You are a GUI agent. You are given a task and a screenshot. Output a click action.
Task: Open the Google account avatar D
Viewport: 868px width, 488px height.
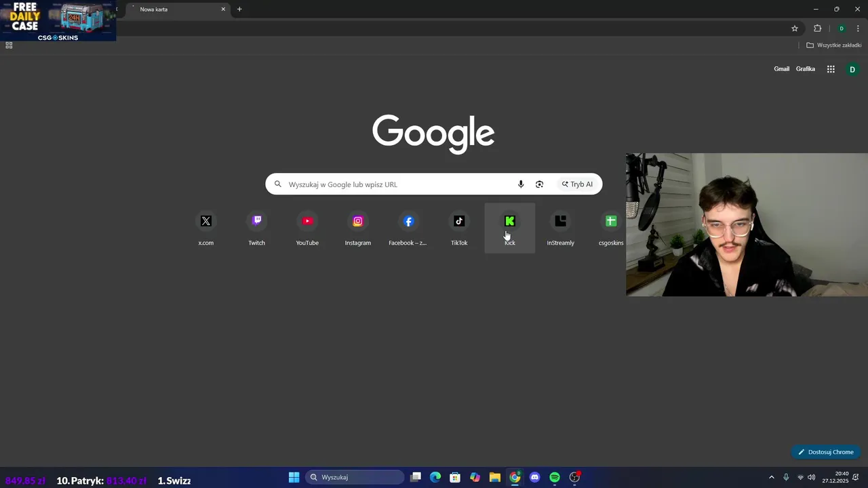click(852, 69)
